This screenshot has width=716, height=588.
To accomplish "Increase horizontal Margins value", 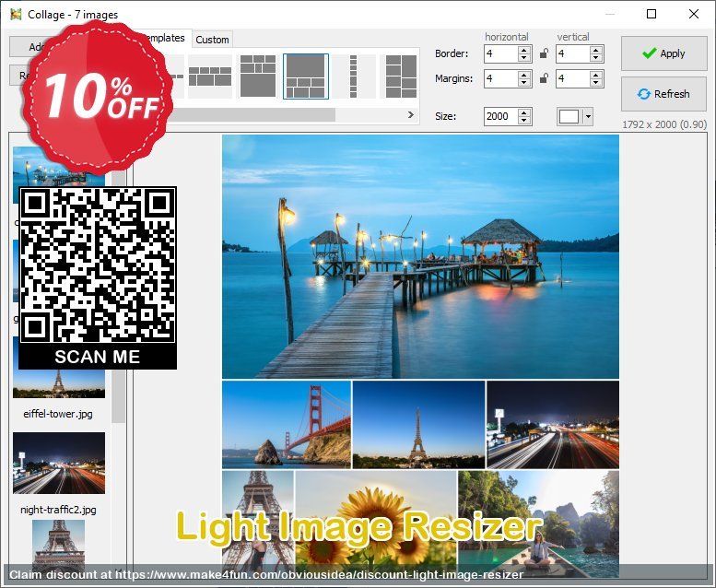I will [524, 75].
